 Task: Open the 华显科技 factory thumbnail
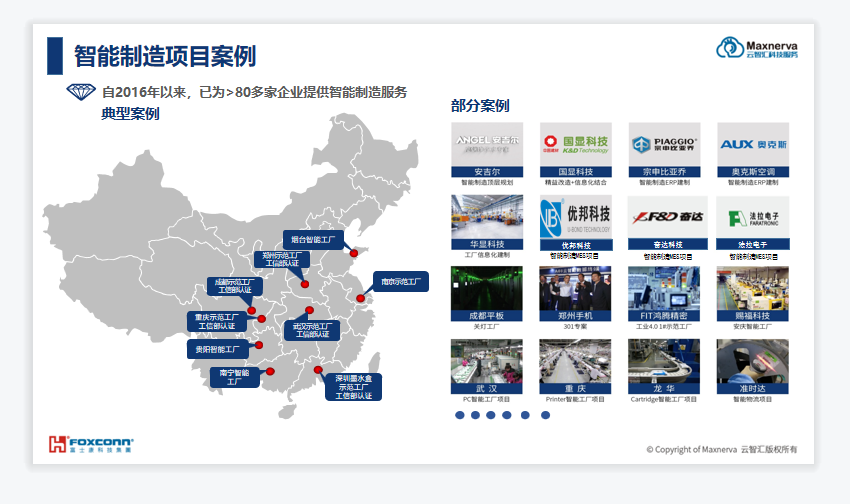click(487, 222)
